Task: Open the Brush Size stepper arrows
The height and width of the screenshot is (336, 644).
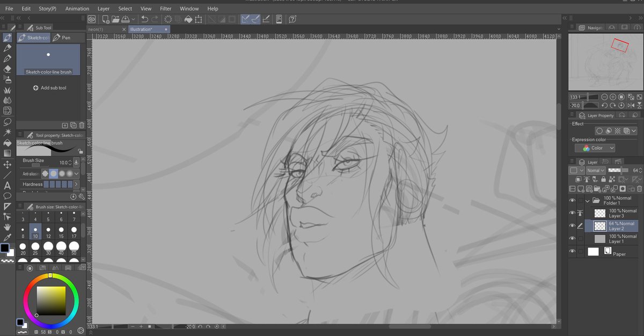Action: point(69,162)
